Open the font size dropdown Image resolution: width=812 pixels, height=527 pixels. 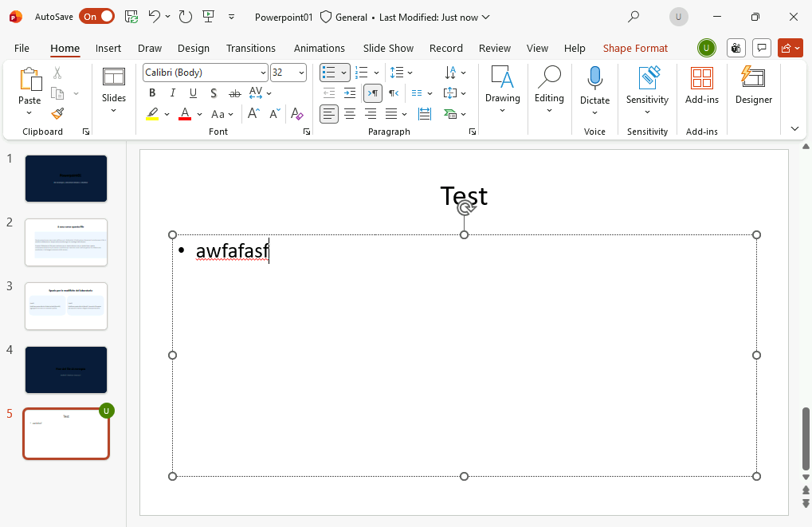(x=301, y=73)
